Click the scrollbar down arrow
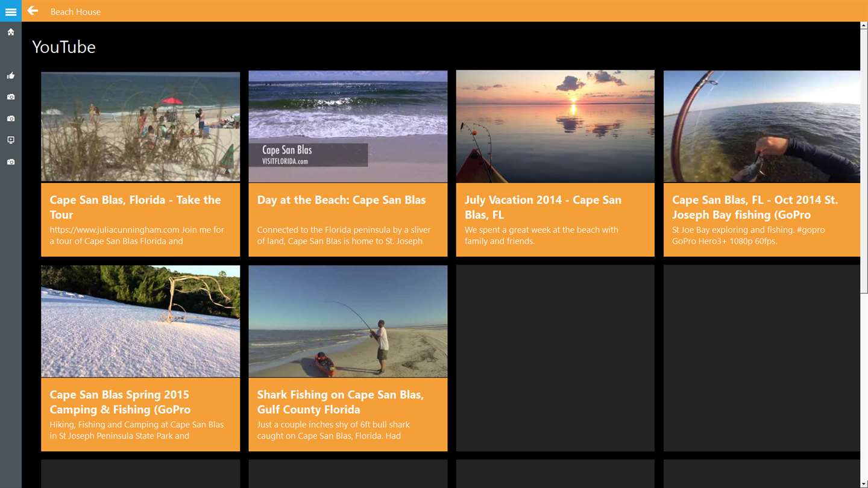Image resolution: width=868 pixels, height=488 pixels. 864,484
